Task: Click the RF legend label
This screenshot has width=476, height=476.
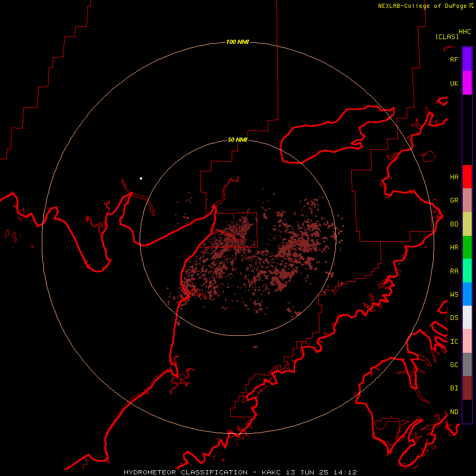Action: pos(454,60)
